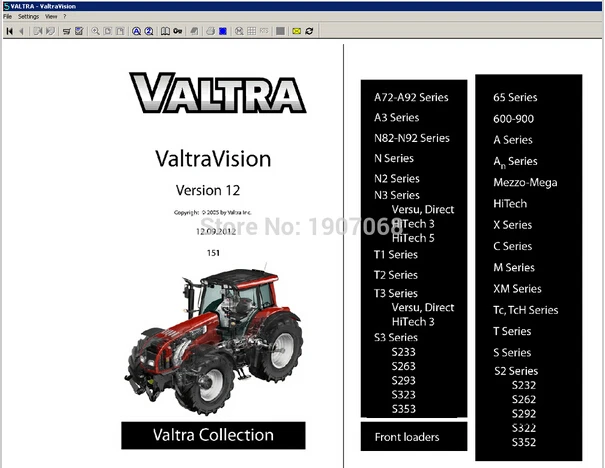Select A Series in right column
The height and width of the screenshot is (468, 605).
click(513, 140)
